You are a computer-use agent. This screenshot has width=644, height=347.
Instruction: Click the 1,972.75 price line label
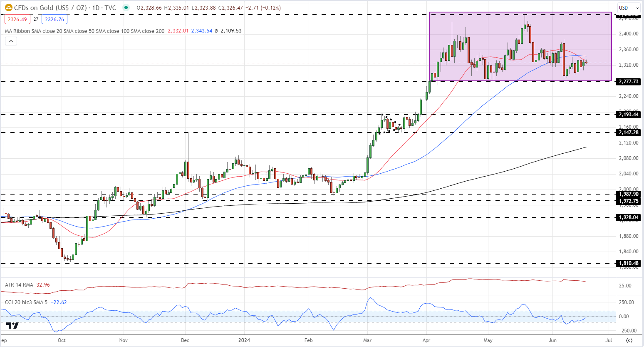[x=629, y=201]
